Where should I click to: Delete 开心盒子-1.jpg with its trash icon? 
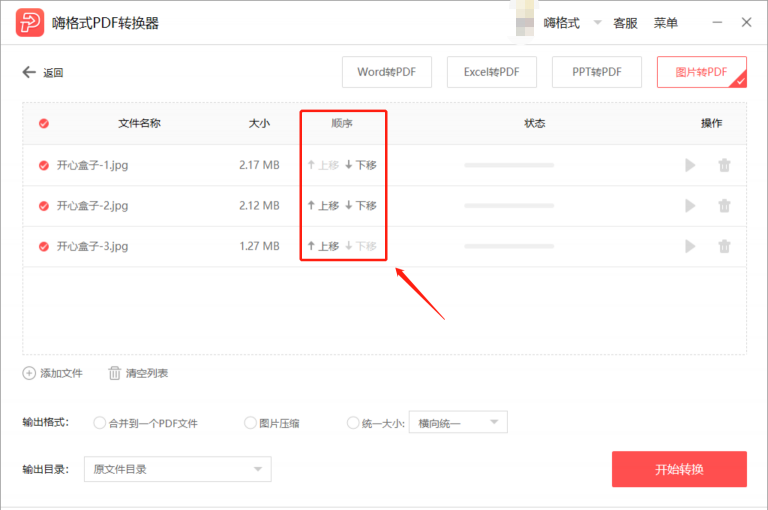724,165
